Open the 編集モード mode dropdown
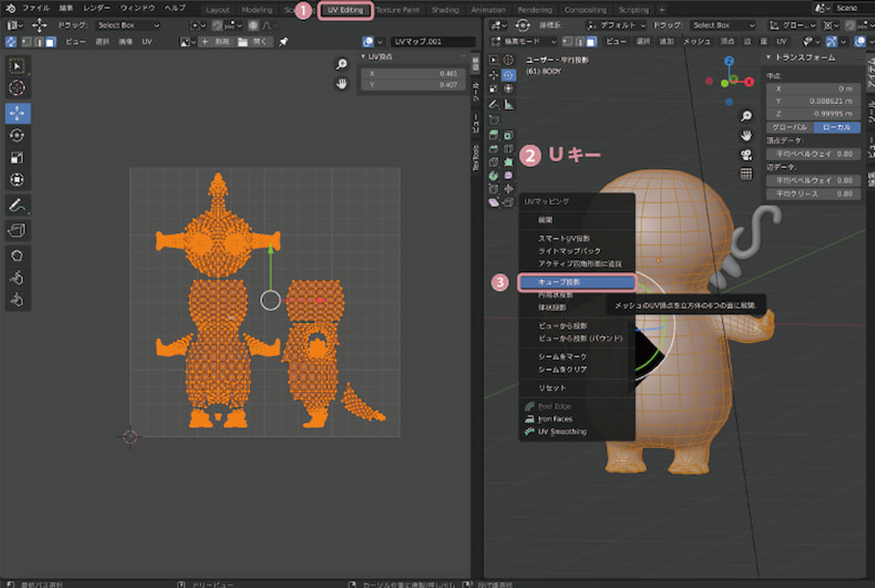This screenshot has width=875, height=588. tap(524, 42)
